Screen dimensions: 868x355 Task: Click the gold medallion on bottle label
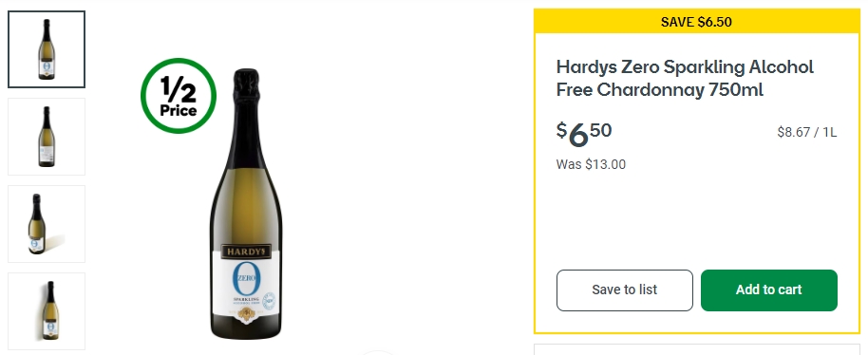246,314
